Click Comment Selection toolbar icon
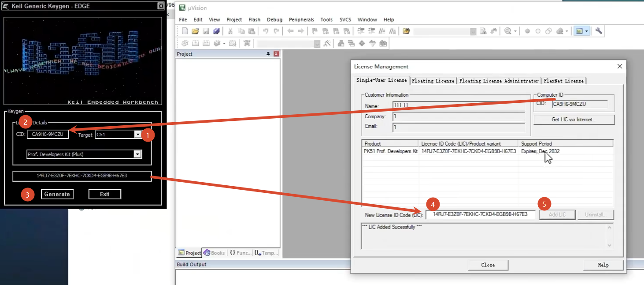 pos(382,31)
